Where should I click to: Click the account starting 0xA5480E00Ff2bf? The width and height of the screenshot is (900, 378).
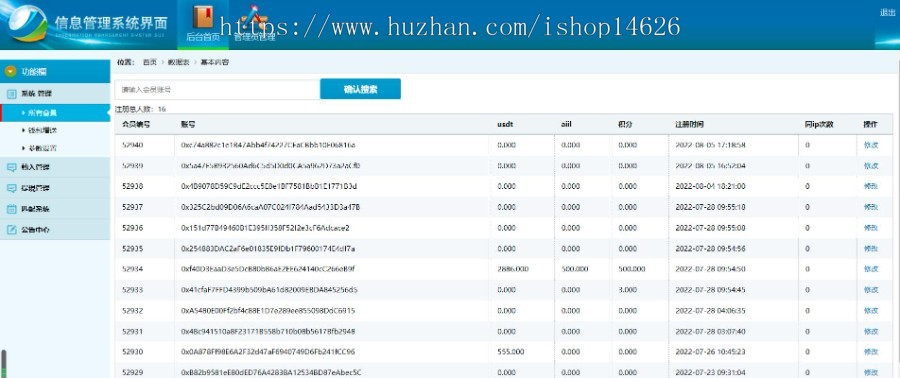pyautogui.click(x=268, y=310)
